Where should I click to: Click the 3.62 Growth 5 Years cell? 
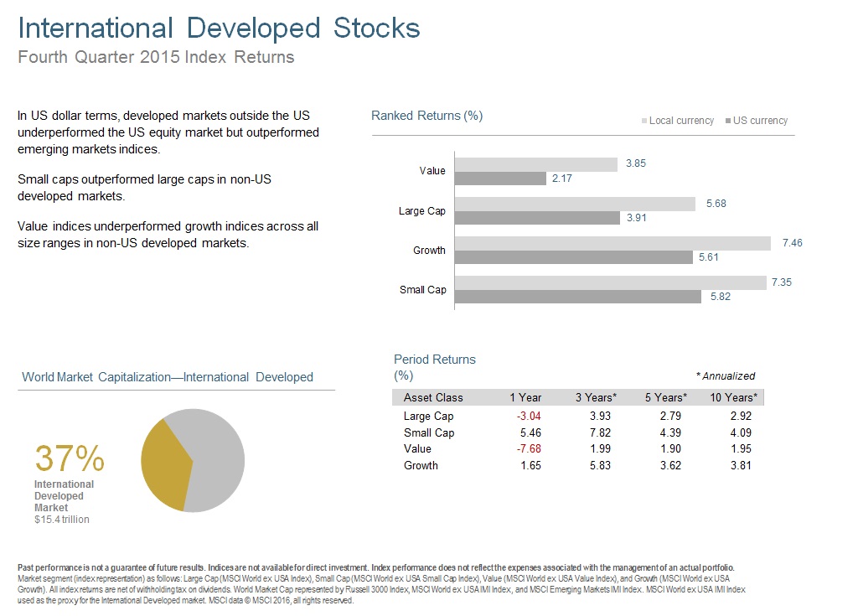coord(671,465)
